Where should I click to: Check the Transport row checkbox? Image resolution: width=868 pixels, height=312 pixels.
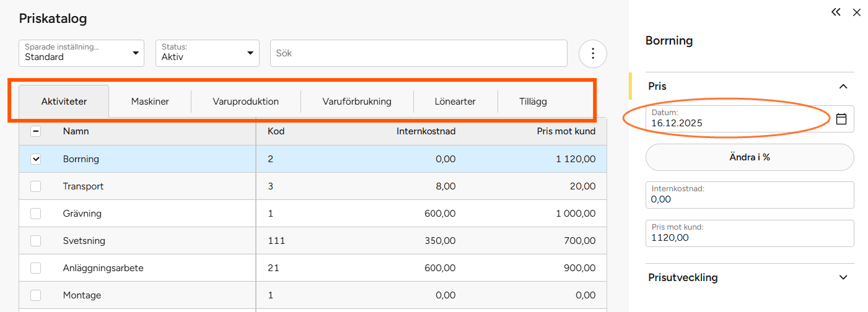pos(36,186)
